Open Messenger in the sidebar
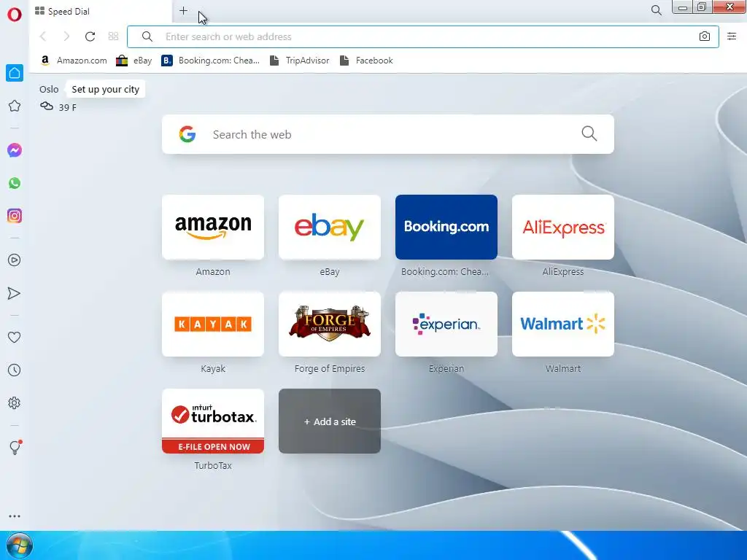 pos(15,150)
